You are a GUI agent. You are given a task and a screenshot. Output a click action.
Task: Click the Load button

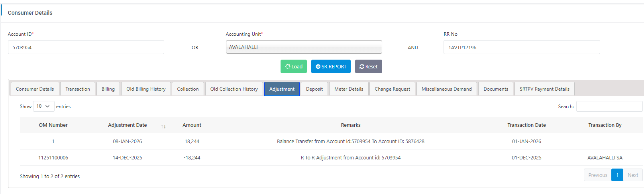[x=293, y=66]
